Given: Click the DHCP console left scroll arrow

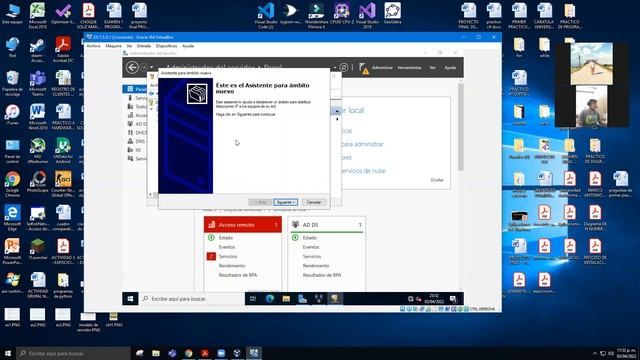Looking at the screenshot, I should tap(150, 194).
